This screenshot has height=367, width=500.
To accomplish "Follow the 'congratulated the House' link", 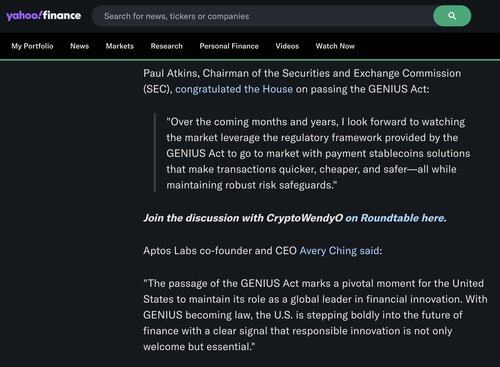I will (234, 89).
